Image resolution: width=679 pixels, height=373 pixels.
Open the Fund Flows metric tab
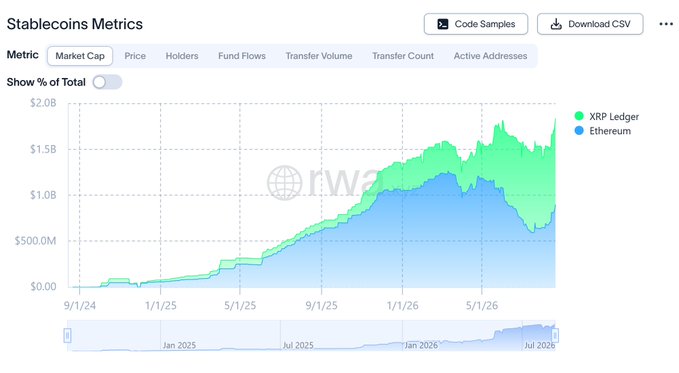[x=242, y=56]
